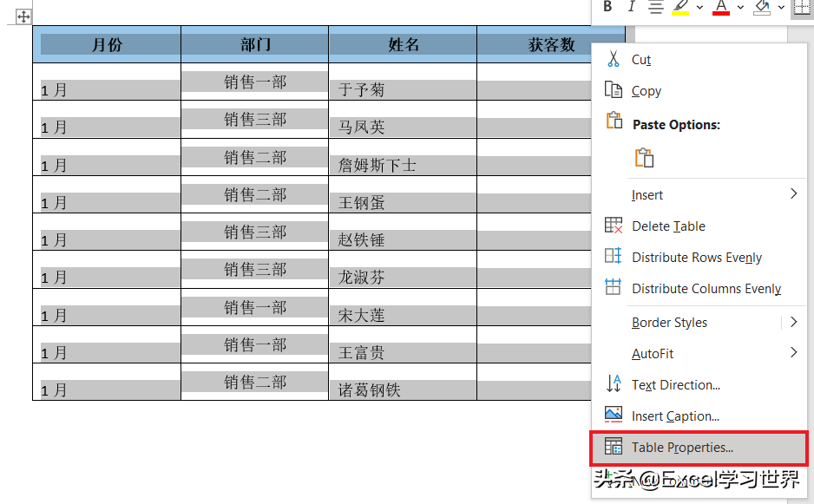Open Table Properties from the context menu
The width and height of the screenshot is (814, 504).
click(x=699, y=448)
